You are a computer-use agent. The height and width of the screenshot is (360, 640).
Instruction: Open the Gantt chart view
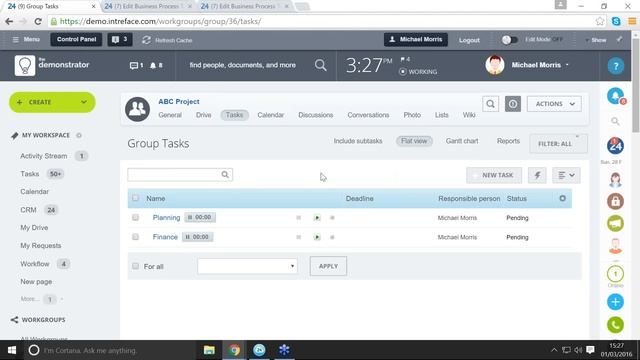(x=462, y=141)
